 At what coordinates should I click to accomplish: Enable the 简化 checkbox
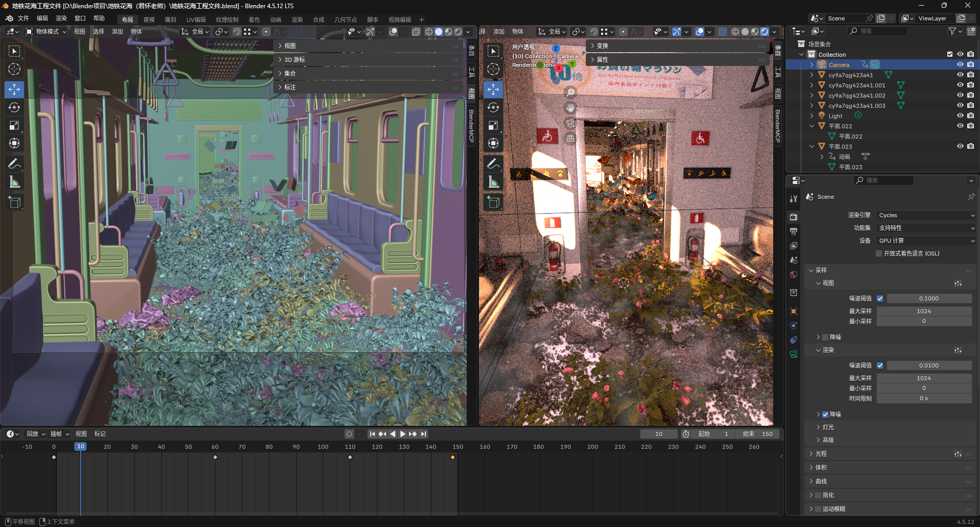pyautogui.click(x=818, y=495)
